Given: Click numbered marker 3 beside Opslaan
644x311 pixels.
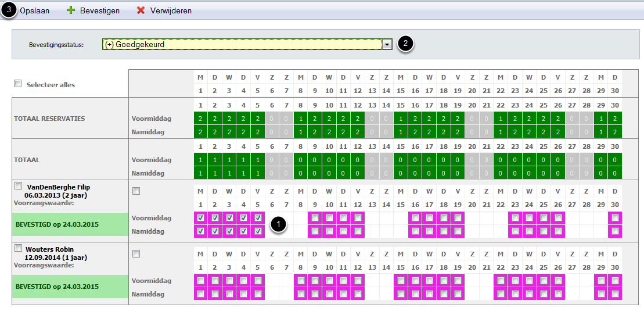Looking at the screenshot, I should (9, 10).
